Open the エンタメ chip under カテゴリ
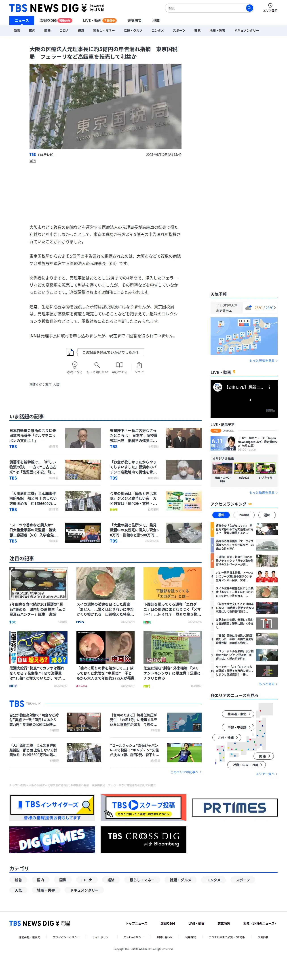Image resolution: width=287 pixels, height=980 pixels. click(x=213, y=880)
